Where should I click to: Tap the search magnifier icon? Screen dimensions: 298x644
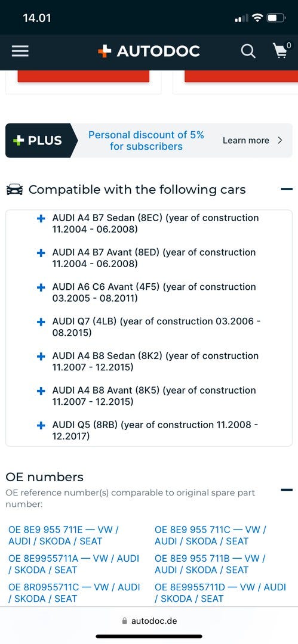click(x=248, y=51)
